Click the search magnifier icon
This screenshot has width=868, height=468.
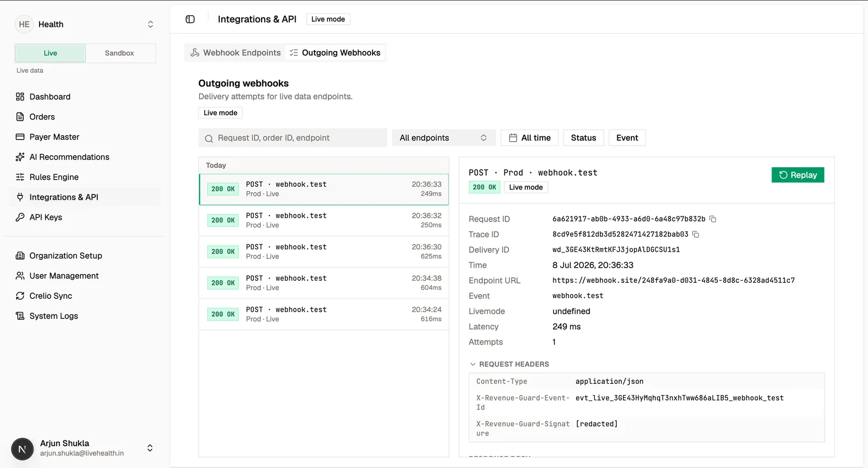tap(209, 138)
